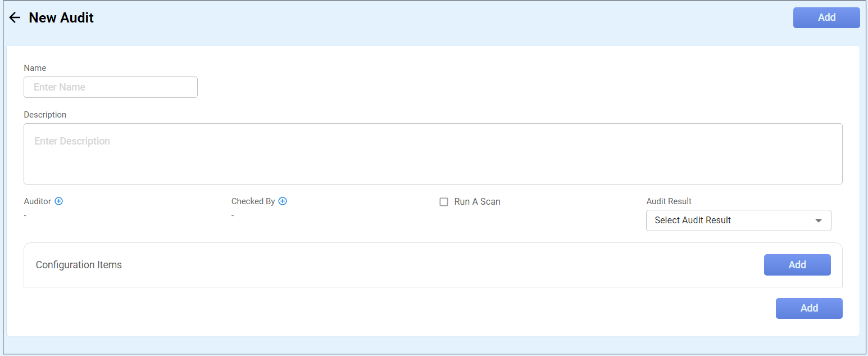Screen dimensions: 868x356
Task: Click the Audit Result label above the dropdown
Action: click(x=669, y=201)
